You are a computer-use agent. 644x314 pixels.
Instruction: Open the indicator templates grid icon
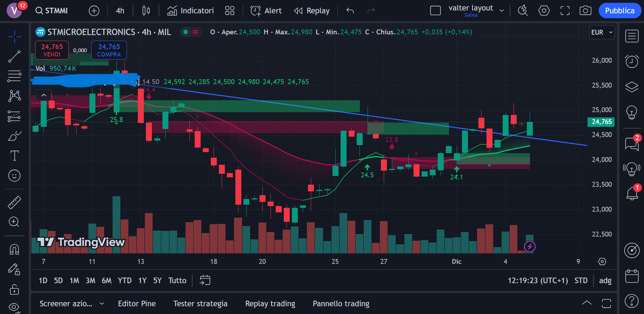click(x=230, y=11)
